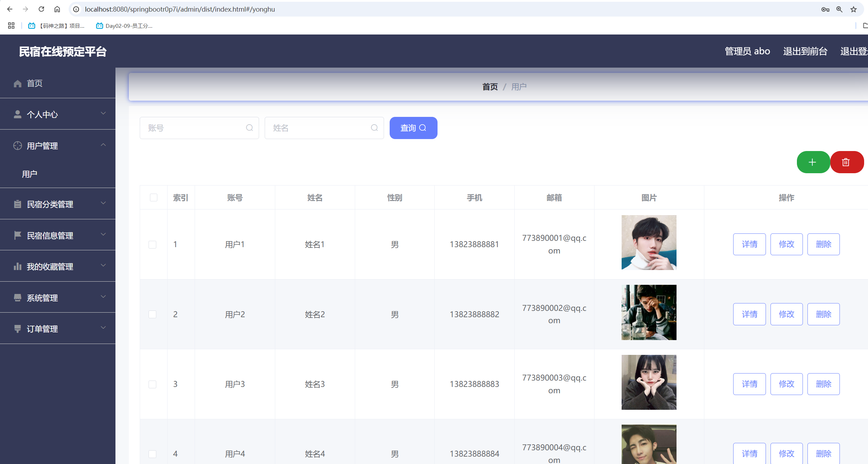Click the 查询 search button
This screenshot has height=464, width=868.
pyautogui.click(x=413, y=128)
